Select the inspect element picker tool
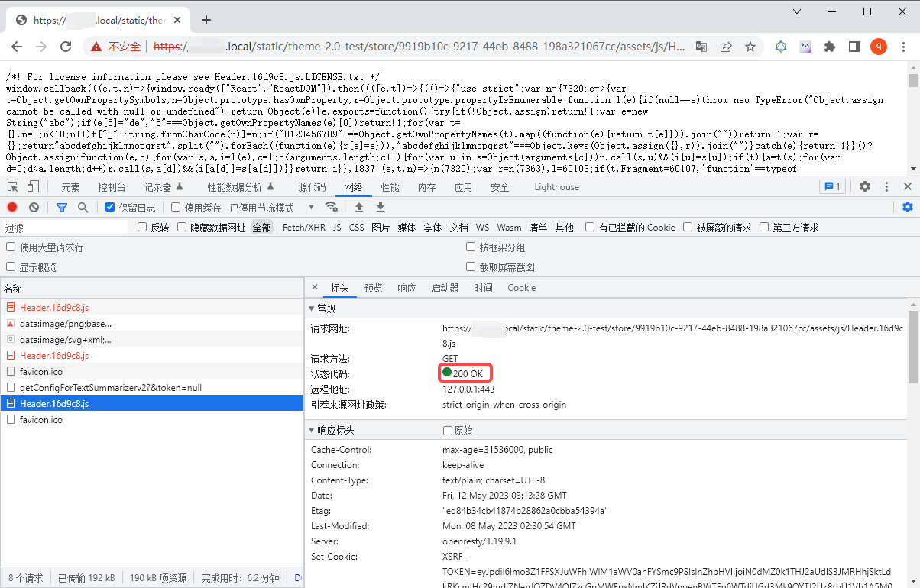This screenshot has height=588, width=920. point(12,186)
